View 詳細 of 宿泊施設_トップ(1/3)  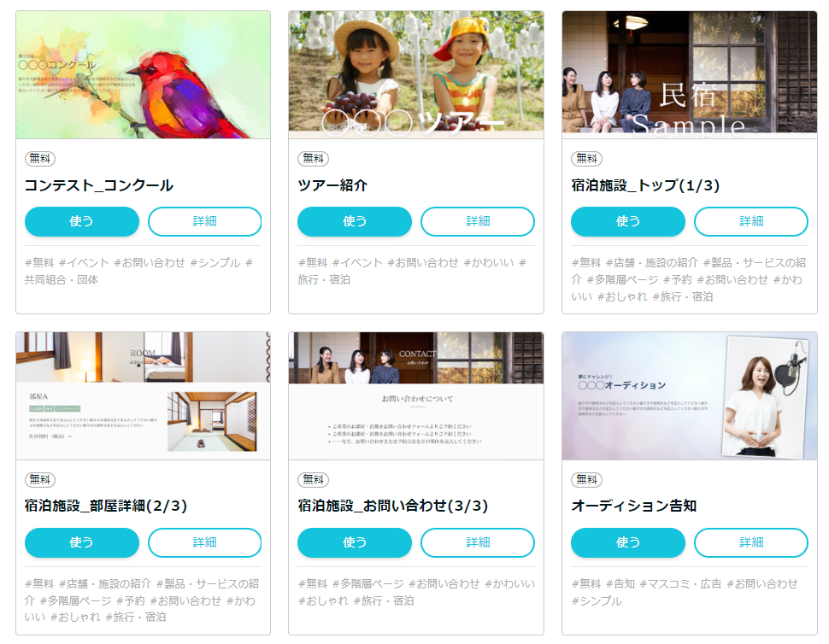[751, 221]
